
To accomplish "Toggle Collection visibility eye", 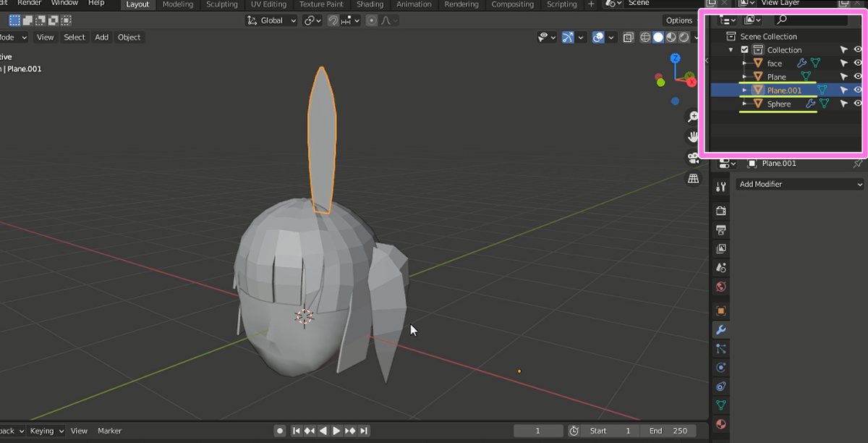I will pos(858,50).
